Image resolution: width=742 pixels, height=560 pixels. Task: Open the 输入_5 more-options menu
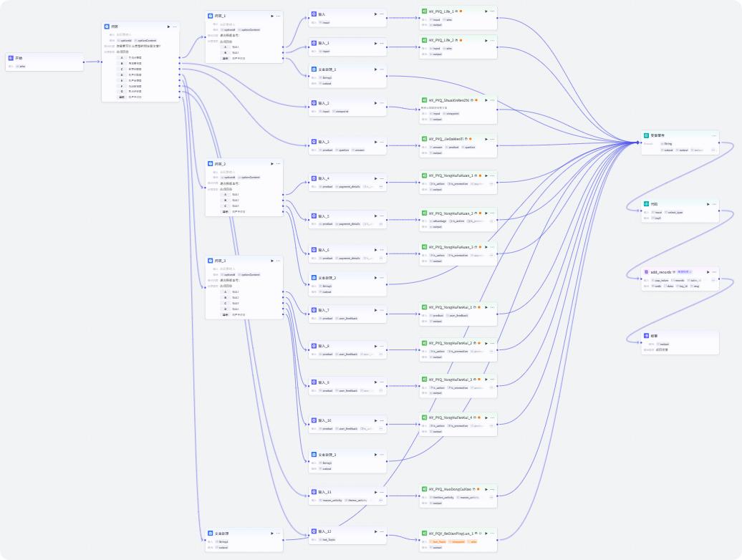(382, 216)
